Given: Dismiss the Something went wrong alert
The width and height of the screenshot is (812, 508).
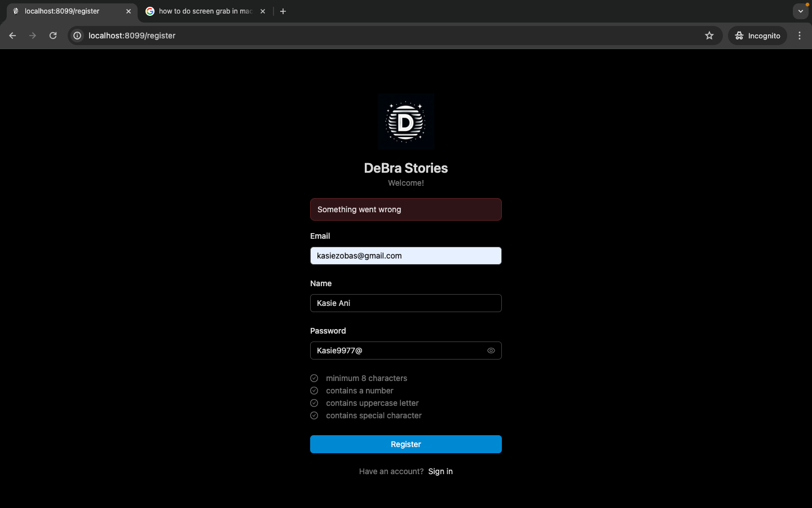Looking at the screenshot, I should (405, 209).
